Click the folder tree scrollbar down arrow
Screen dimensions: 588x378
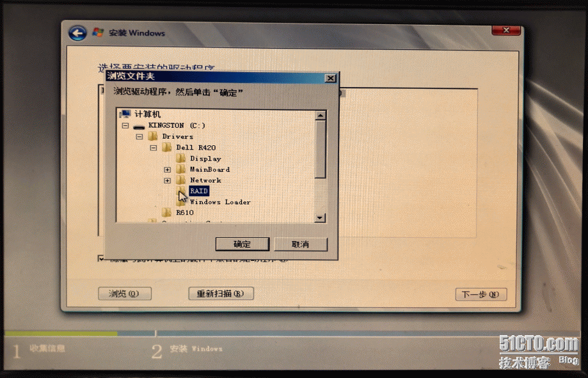coord(321,217)
